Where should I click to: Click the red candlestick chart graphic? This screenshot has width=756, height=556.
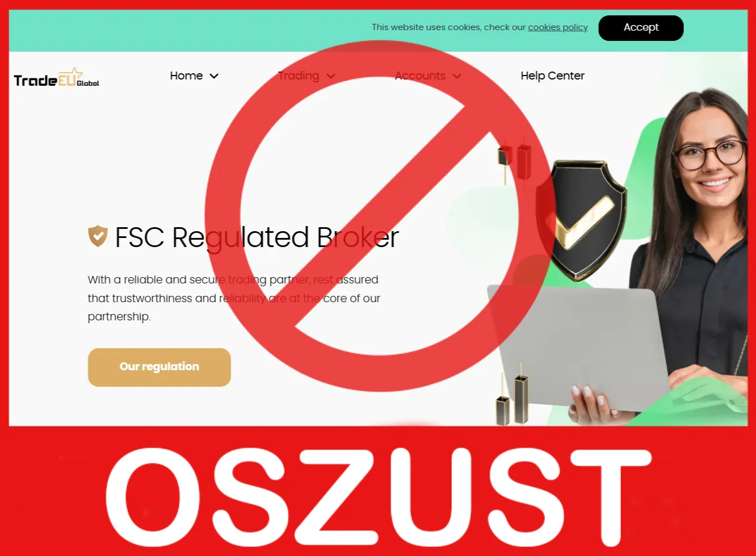click(x=514, y=159)
